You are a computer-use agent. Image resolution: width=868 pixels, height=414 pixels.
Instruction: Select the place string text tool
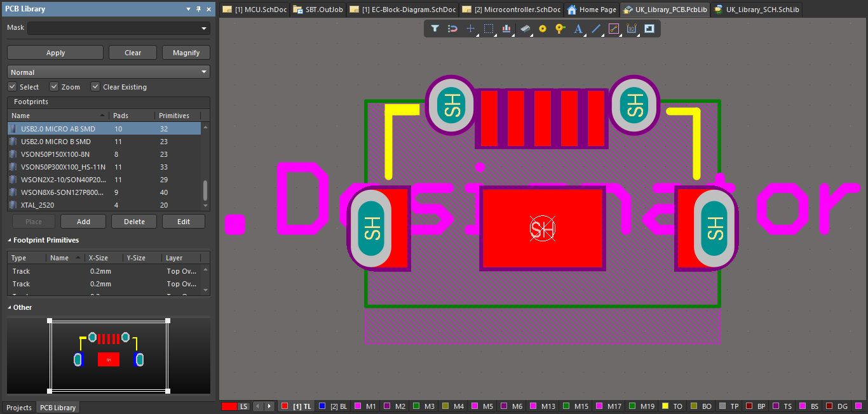[x=578, y=29]
